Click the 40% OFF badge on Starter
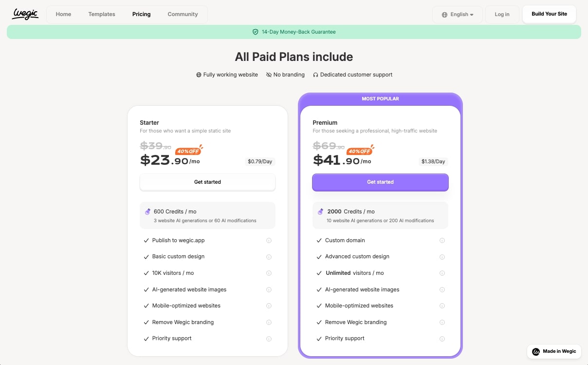This screenshot has height=365, width=588. tap(189, 151)
